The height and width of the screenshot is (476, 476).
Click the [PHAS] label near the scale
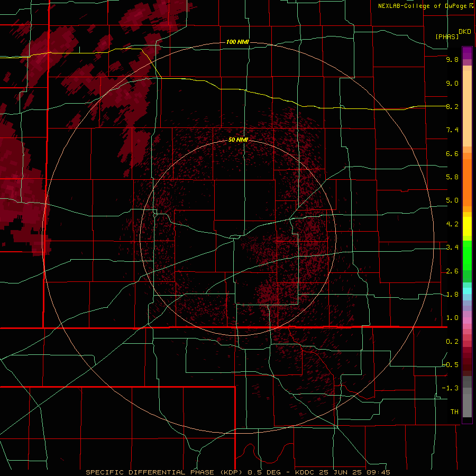click(447, 36)
